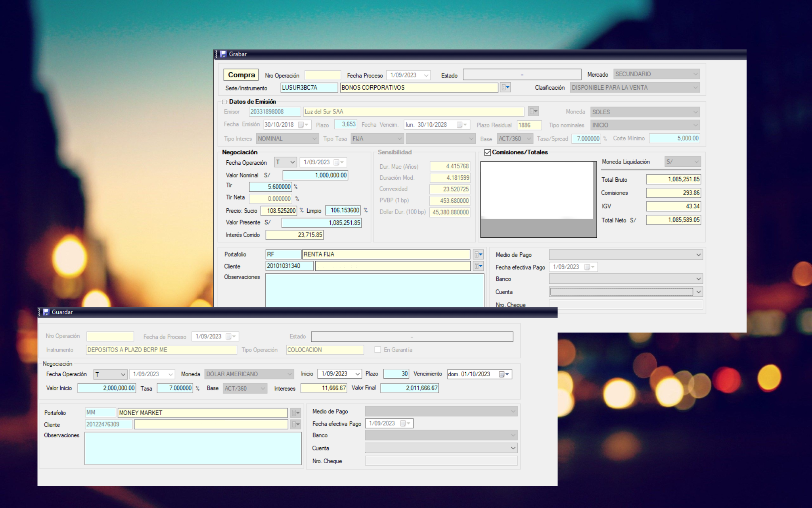The image size is (812, 508).
Task: Open Emisor lookup beside Luz del Sur SAA
Action: pyautogui.click(x=533, y=112)
